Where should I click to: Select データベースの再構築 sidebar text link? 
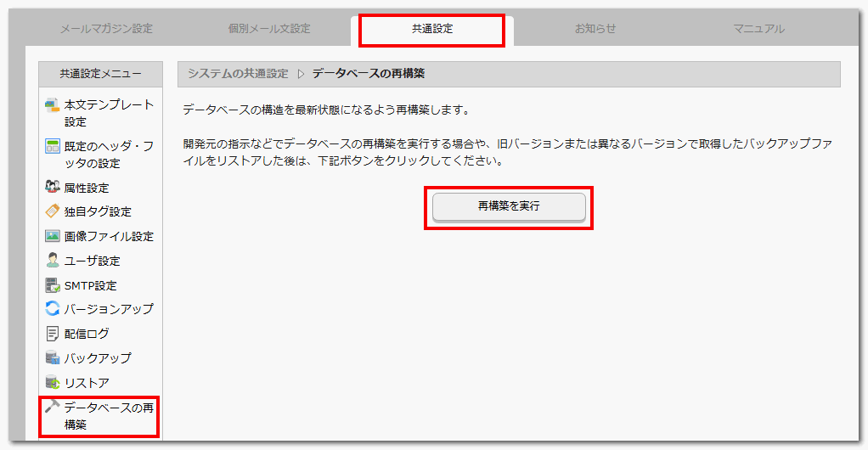point(109,416)
